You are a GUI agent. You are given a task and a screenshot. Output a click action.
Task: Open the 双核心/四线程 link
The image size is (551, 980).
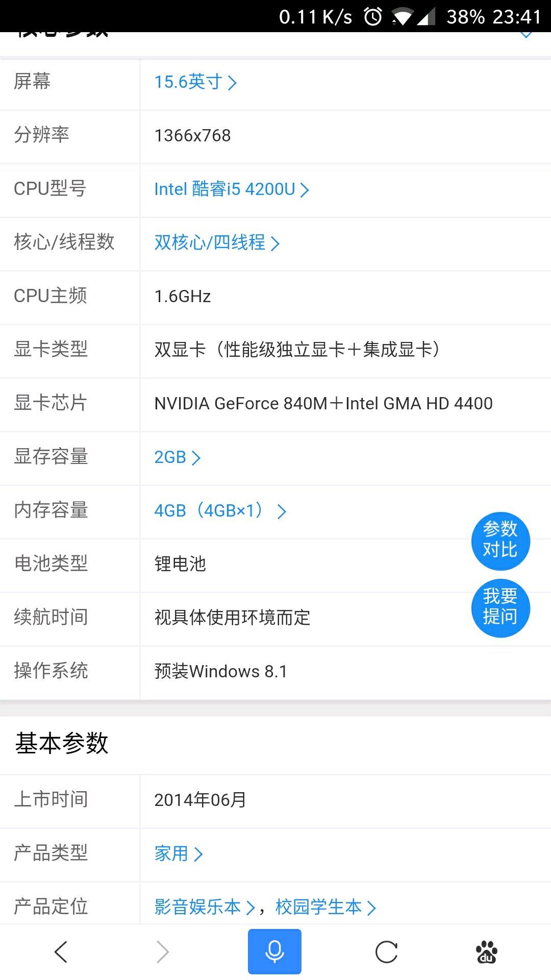point(217,243)
